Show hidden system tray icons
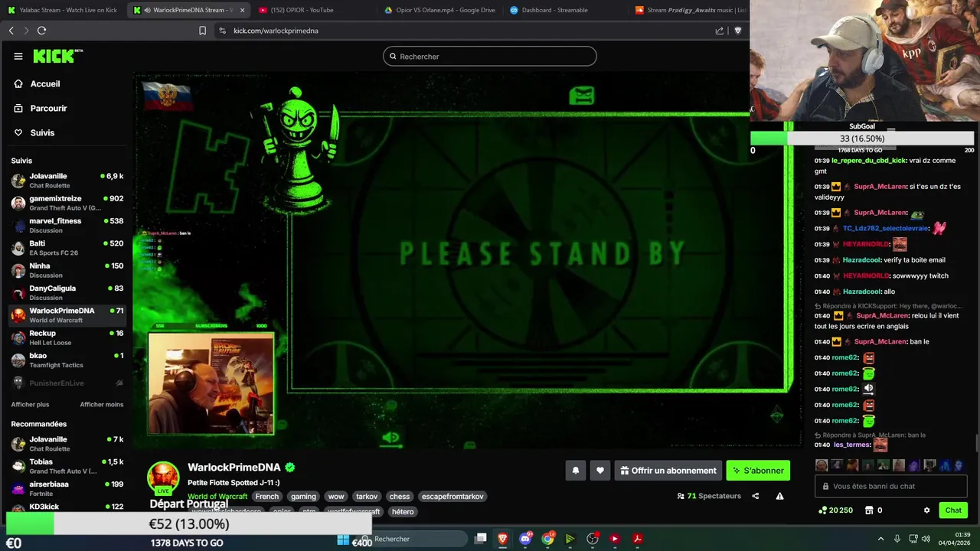Viewport: 980px width, 551px height. [x=880, y=539]
